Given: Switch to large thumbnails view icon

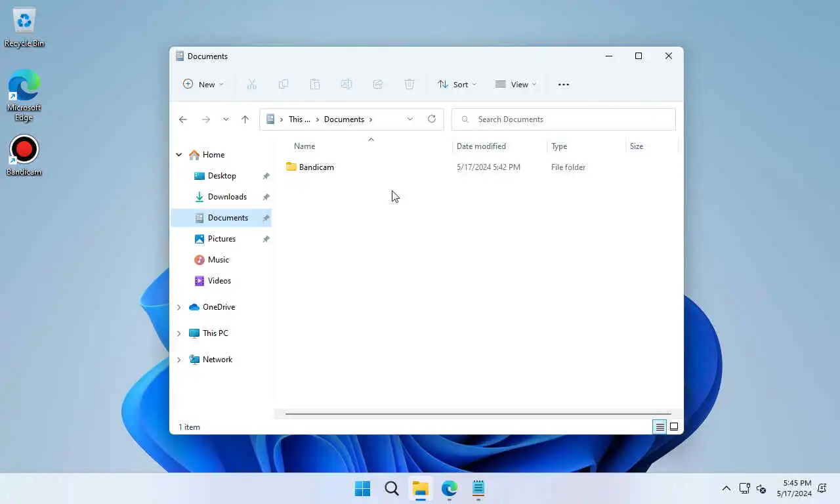Looking at the screenshot, I should pos(674,427).
